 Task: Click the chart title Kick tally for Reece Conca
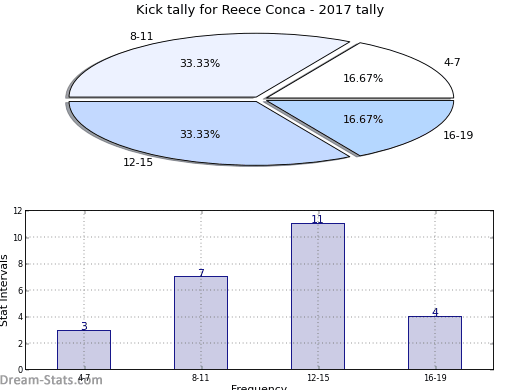pos(260,10)
